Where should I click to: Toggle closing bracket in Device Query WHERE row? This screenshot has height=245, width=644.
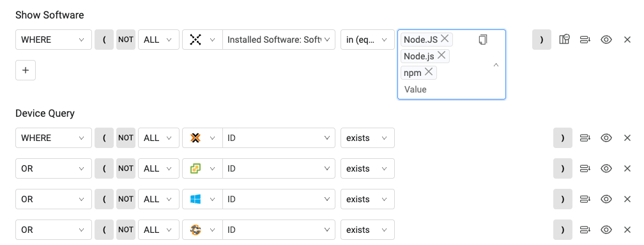pyautogui.click(x=562, y=138)
